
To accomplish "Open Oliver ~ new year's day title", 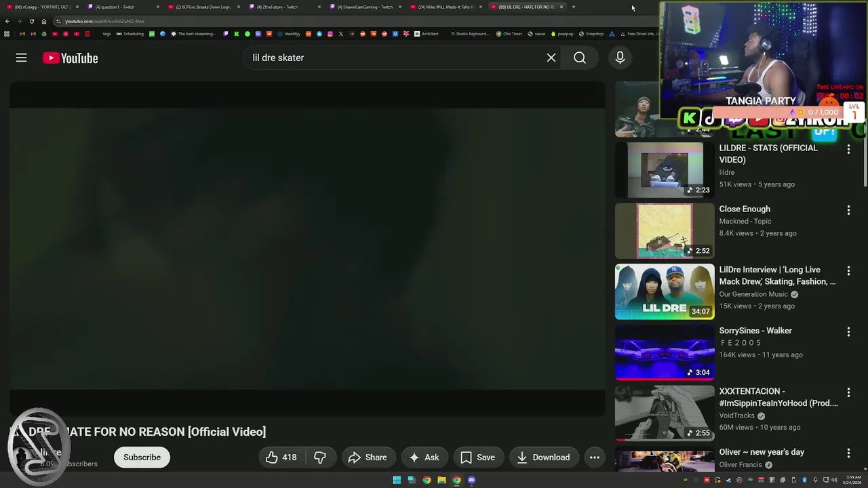I will point(762,452).
